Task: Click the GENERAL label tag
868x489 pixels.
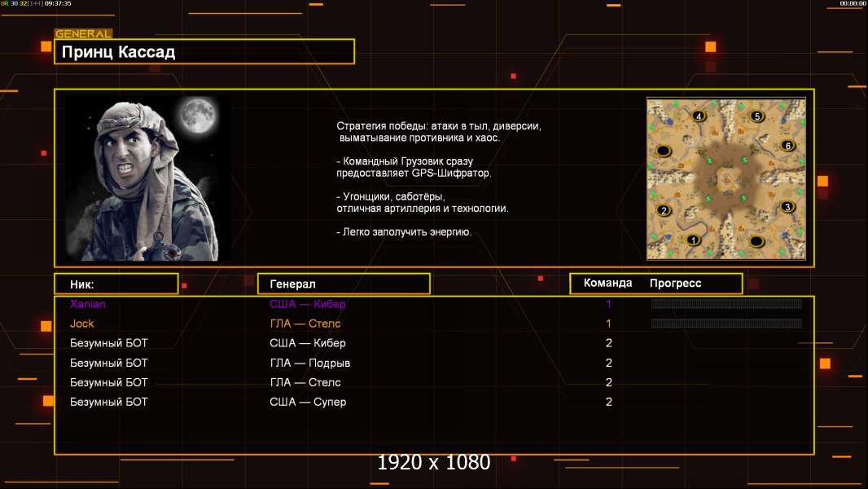Action: click(83, 33)
